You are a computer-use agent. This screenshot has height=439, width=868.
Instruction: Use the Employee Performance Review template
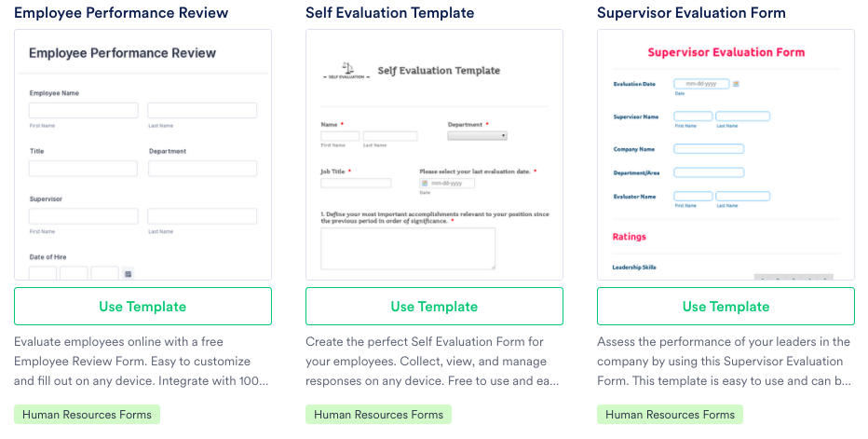point(142,307)
